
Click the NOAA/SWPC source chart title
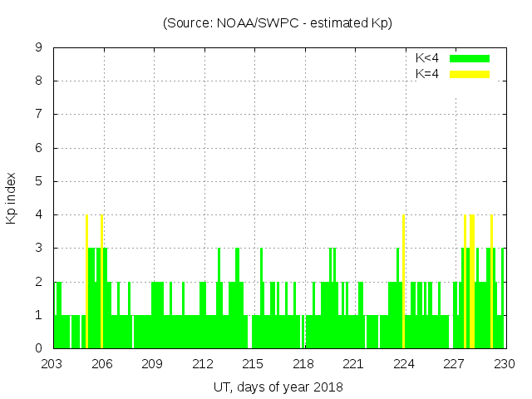(278, 22)
